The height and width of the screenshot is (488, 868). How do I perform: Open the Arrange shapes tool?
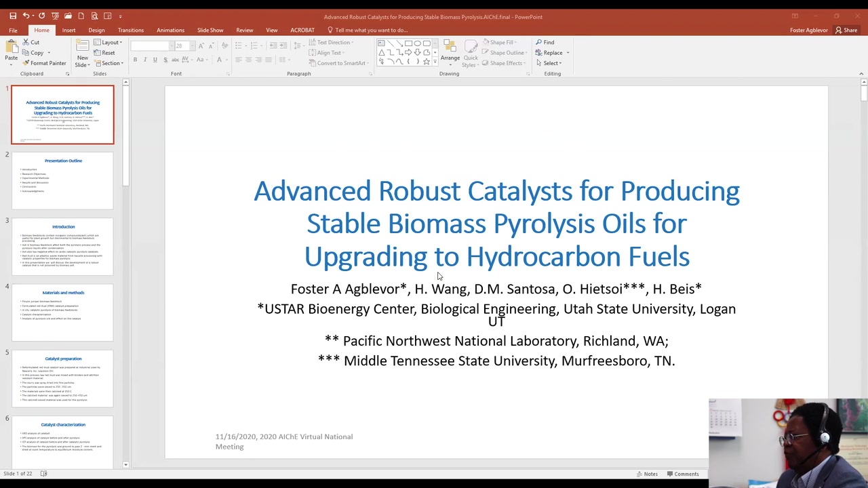point(450,52)
